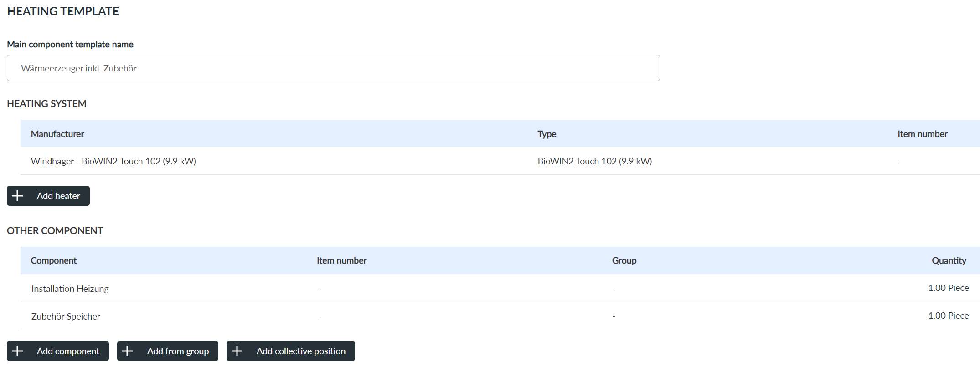Click the BioWIN2 Touch 102 type cell
980x366 pixels.
[594, 161]
